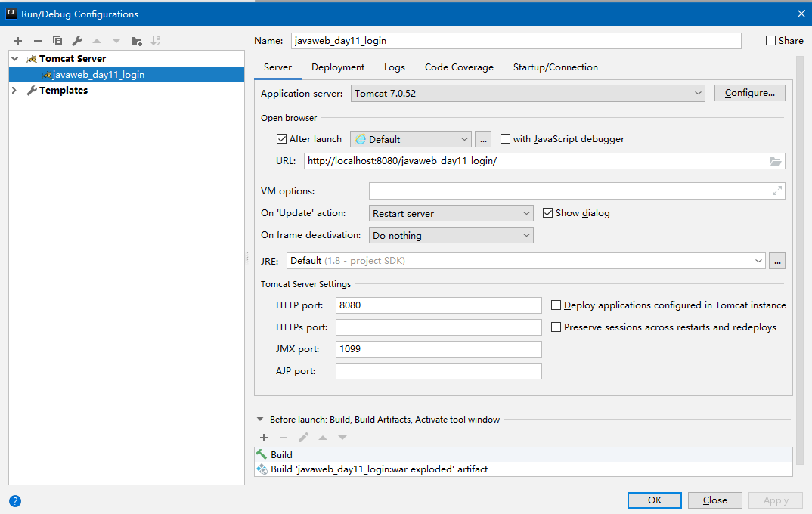Enable Preserve sessions across restarts and redeploys
This screenshot has height=514, width=812.
tap(556, 327)
